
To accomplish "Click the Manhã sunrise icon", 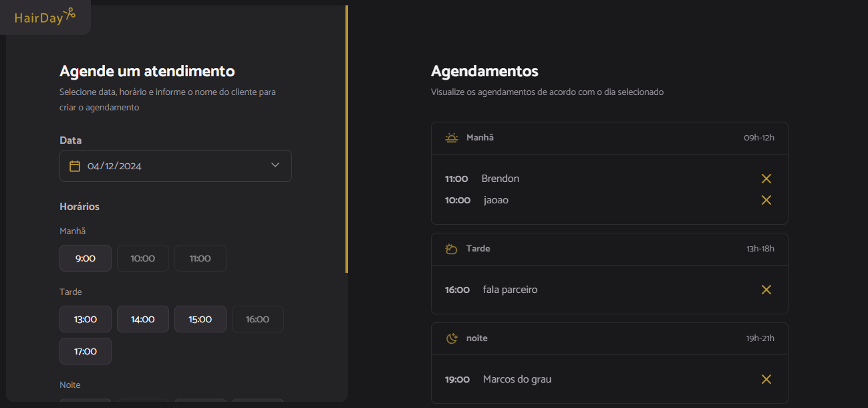I will coord(452,138).
